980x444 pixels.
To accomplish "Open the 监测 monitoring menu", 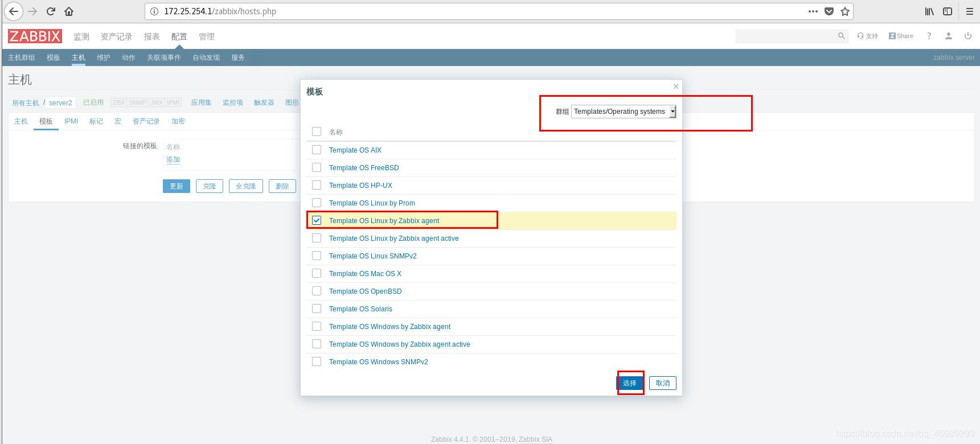I will 81,36.
